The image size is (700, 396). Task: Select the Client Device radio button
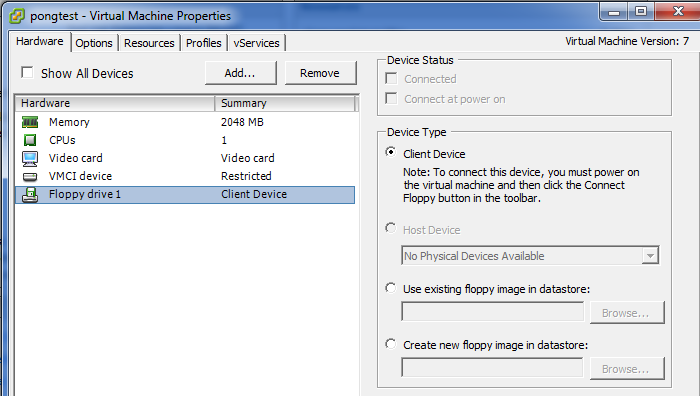(x=391, y=152)
